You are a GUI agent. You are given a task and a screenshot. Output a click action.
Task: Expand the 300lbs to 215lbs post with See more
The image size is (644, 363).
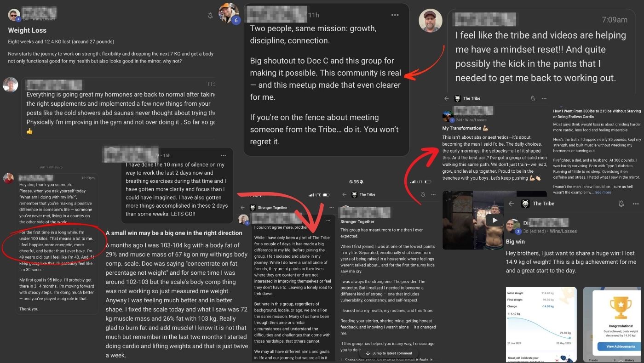603,192
